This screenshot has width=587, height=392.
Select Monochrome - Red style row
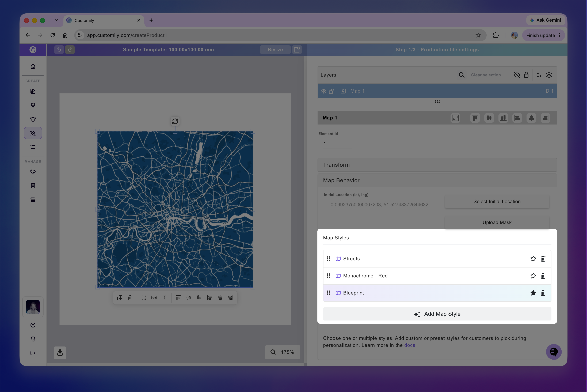[437, 276]
